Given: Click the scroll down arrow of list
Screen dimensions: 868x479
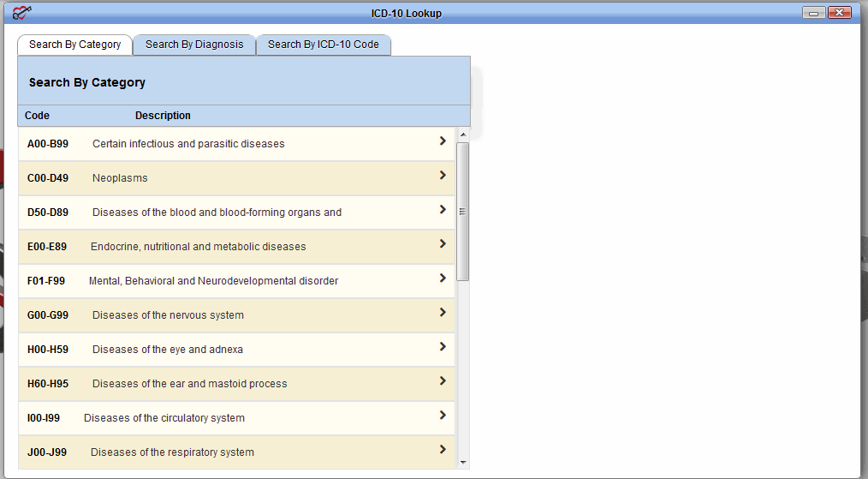Looking at the screenshot, I should pos(463,462).
